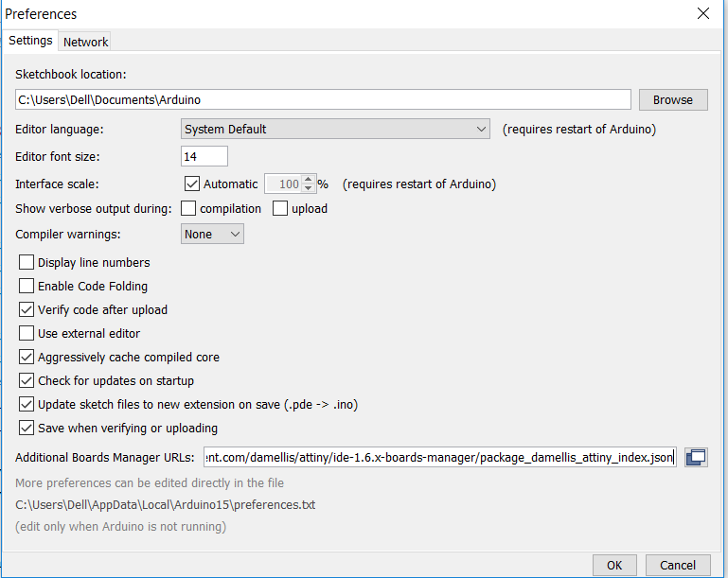Open the Editor language dropdown
Viewport: 728px width, 578px height.
click(335, 129)
